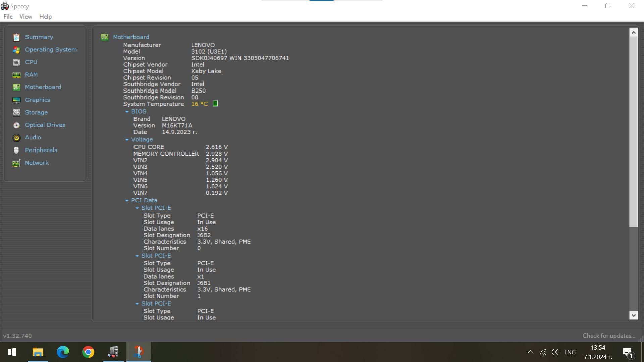Click the VIN7 0.192 V reading

pyautogui.click(x=217, y=193)
